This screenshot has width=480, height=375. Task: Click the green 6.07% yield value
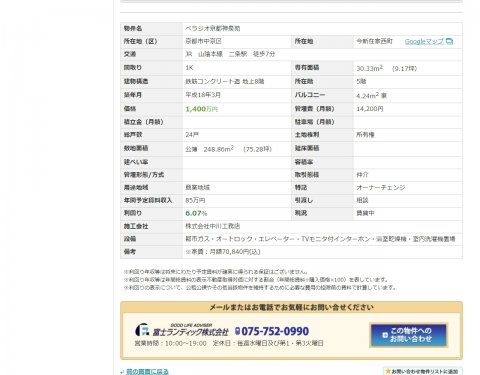point(196,213)
